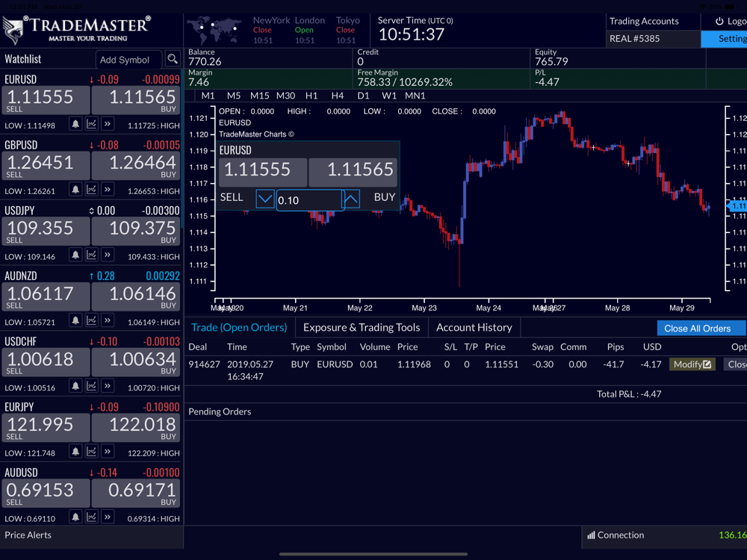Open the Account History tab
Image resolution: width=747 pixels, height=560 pixels.
pos(474,328)
